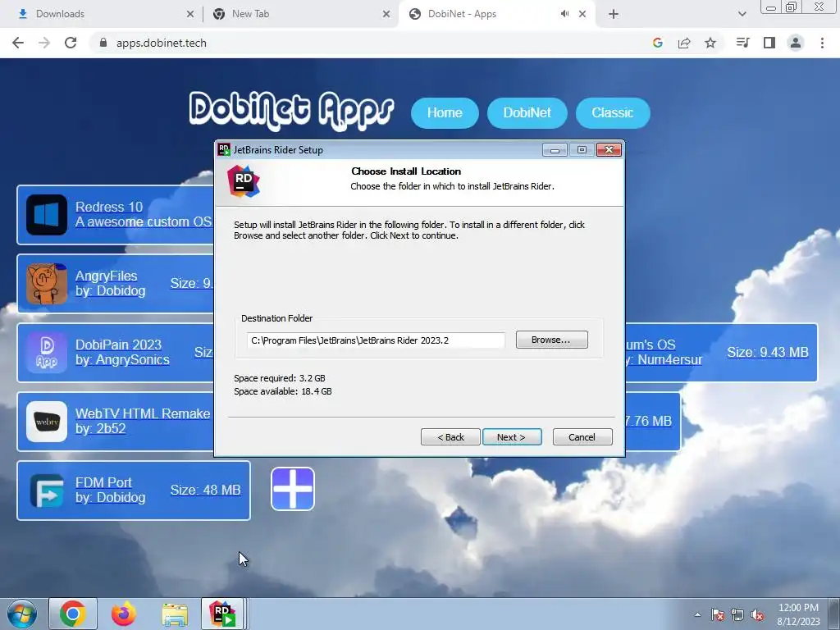Open the AngryFiles app link

pos(106,276)
